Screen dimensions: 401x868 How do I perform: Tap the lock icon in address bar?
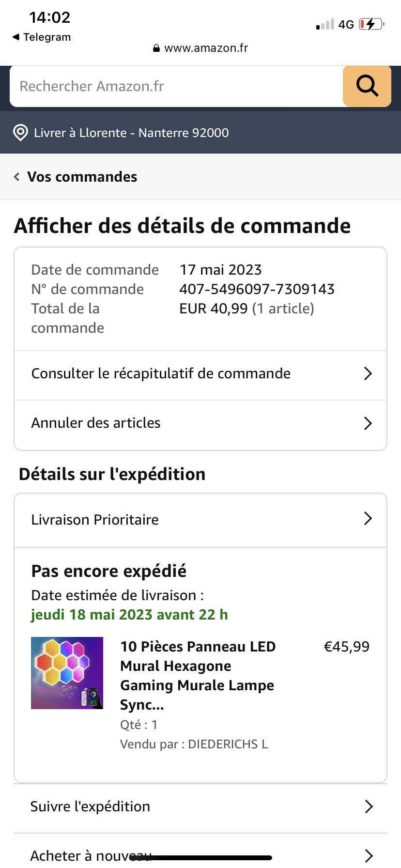tap(156, 48)
